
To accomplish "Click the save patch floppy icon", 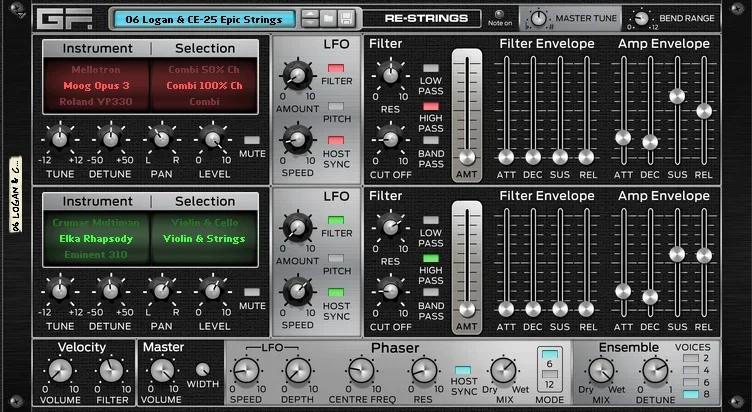I will (x=346, y=19).
